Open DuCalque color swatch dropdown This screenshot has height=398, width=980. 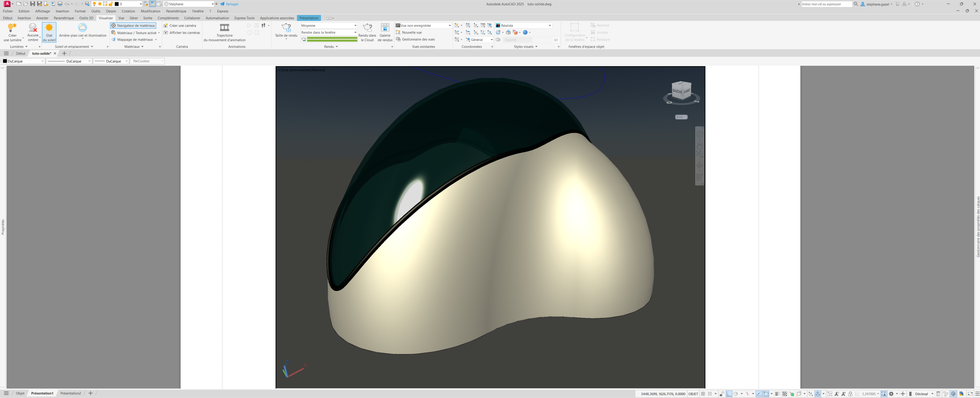[24, 61]
